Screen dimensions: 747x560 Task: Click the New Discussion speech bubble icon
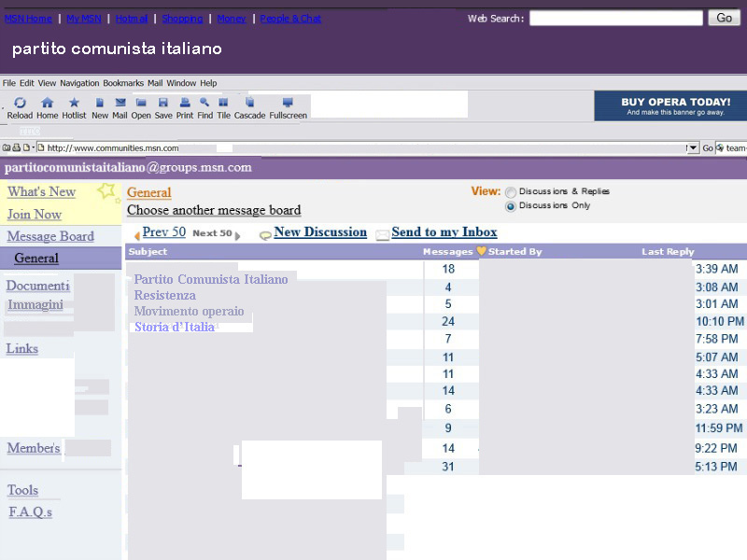tap(265, 235)
